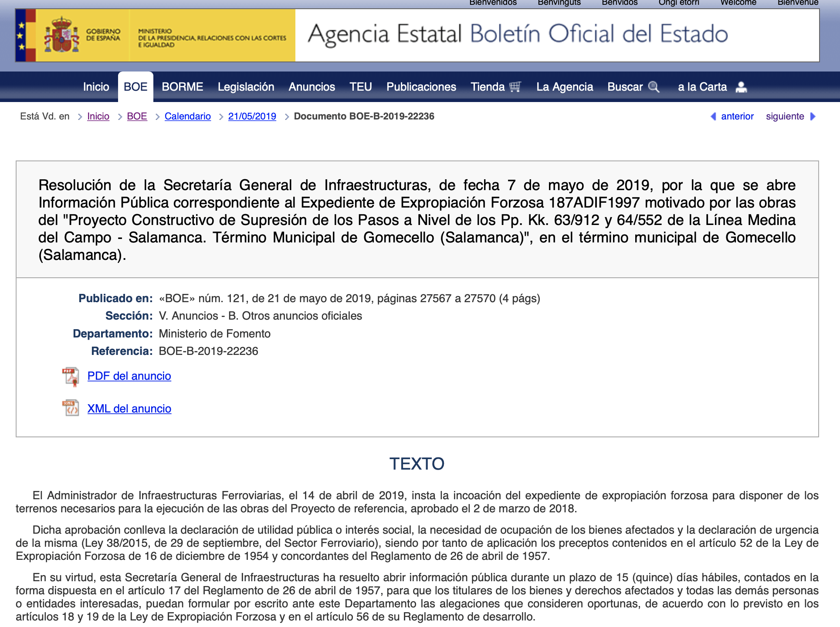Click the Gobierno de España coat of arms logo
The height and width of the screenshot is (627, 840).
(61, 35)
